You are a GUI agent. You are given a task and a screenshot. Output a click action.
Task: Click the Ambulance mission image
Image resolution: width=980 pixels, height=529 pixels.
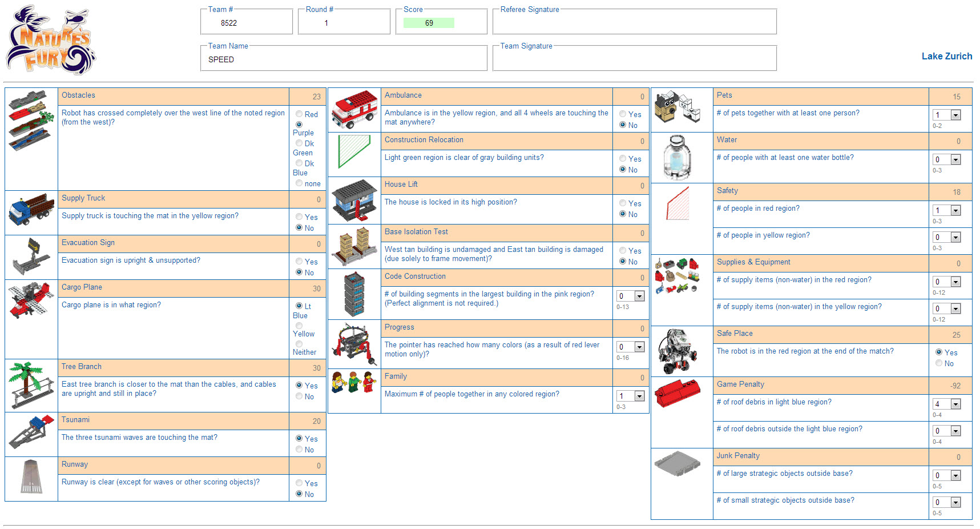(x=354, y=110)
